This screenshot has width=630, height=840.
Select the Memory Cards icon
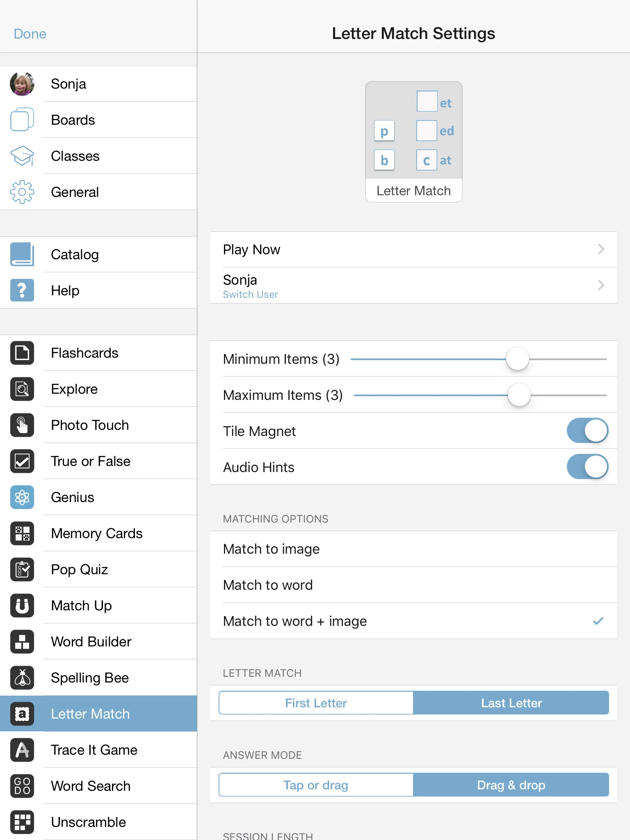pos(22,533)
